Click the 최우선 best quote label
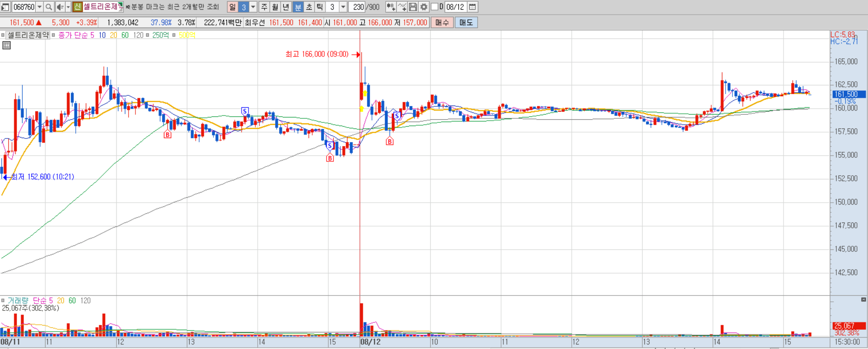 coord(255,22)
